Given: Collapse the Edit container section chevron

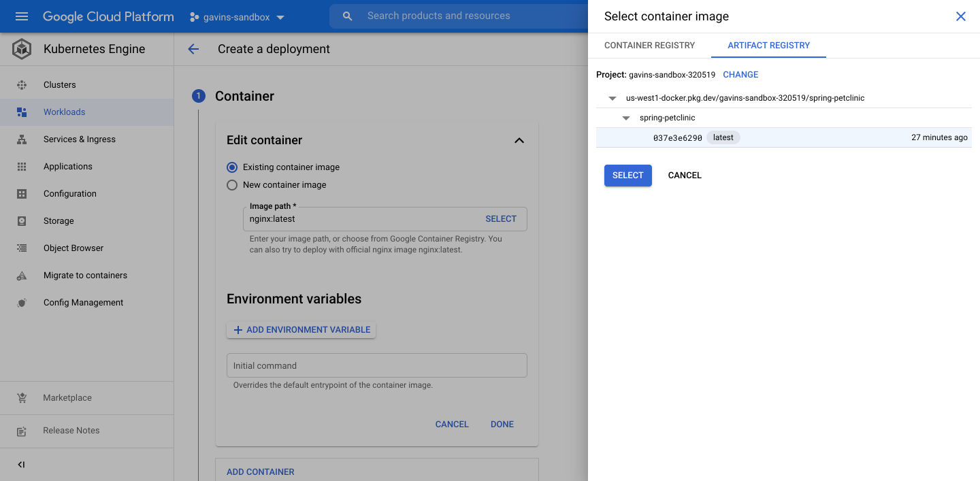Looking at the screenshot, I should (x=519, y=140).
